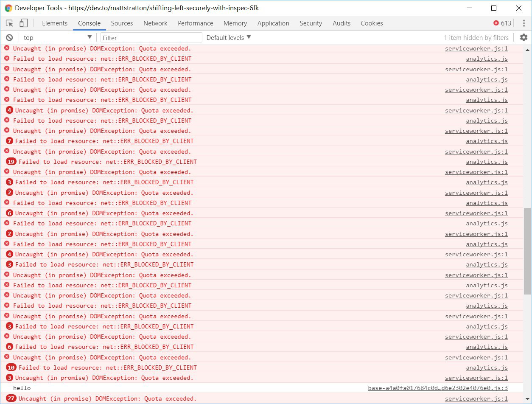Open DevTools three-dot customize menu
The image size is (532, 404).
click(x=523, y=23)
